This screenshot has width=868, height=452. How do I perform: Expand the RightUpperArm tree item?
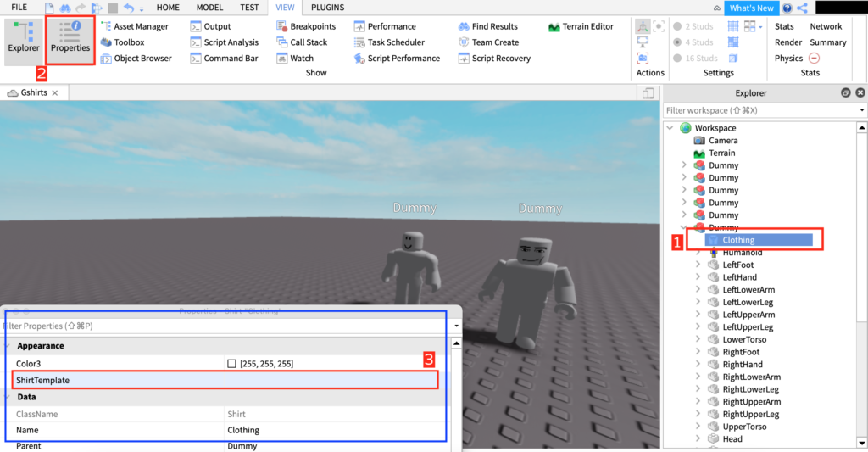(698, 402)
